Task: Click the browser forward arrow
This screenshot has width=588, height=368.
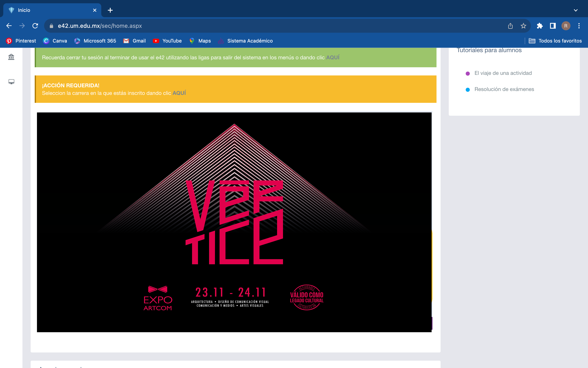Action: 22,26
